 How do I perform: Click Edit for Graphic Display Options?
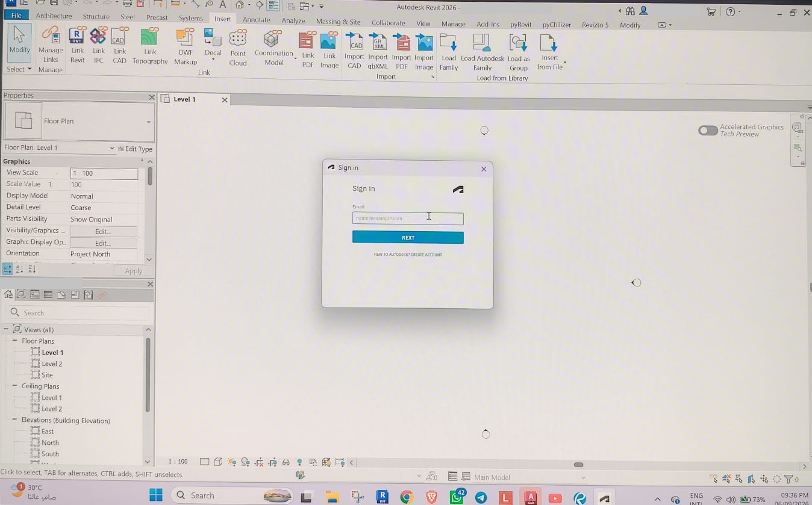(103, 243)
